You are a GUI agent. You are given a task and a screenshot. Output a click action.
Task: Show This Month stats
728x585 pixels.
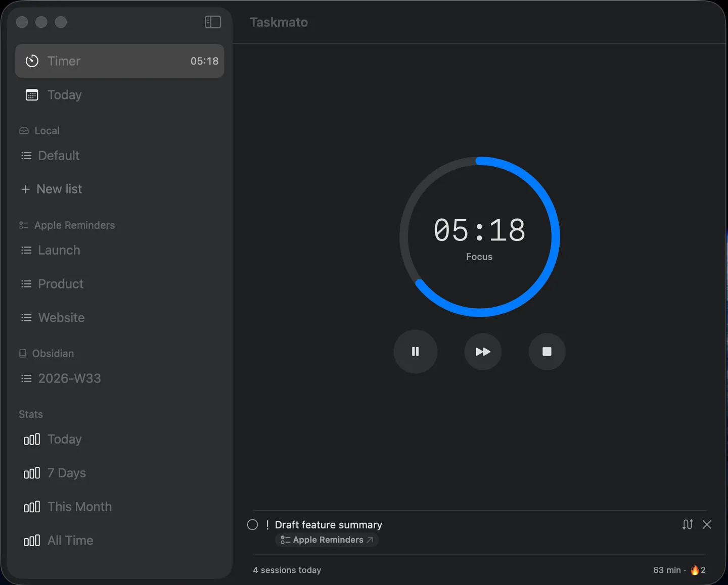point(120,507)
